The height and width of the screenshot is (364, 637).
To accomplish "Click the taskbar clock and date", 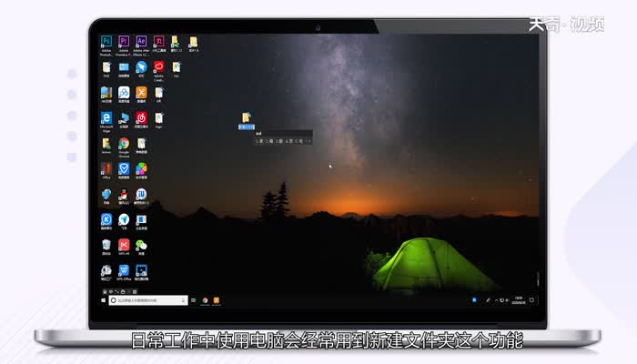I will pos(518,299).
